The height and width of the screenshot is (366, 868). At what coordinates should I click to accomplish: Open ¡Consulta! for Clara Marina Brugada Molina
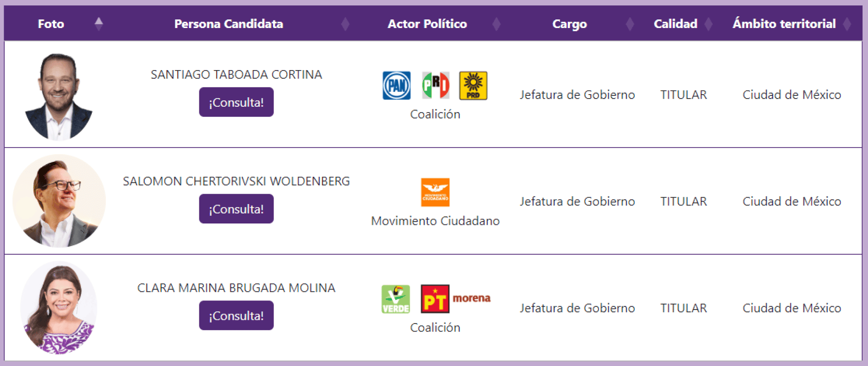click(236, 316)
